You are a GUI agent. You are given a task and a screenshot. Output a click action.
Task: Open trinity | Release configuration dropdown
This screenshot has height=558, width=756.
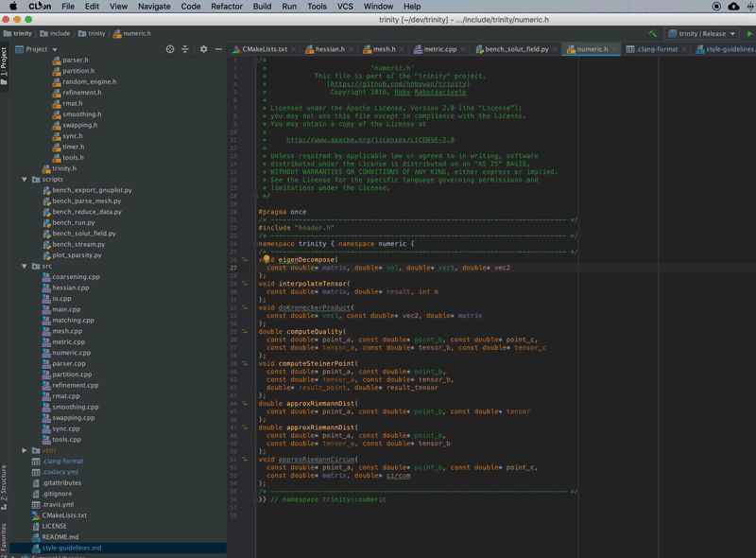point(701,33)
